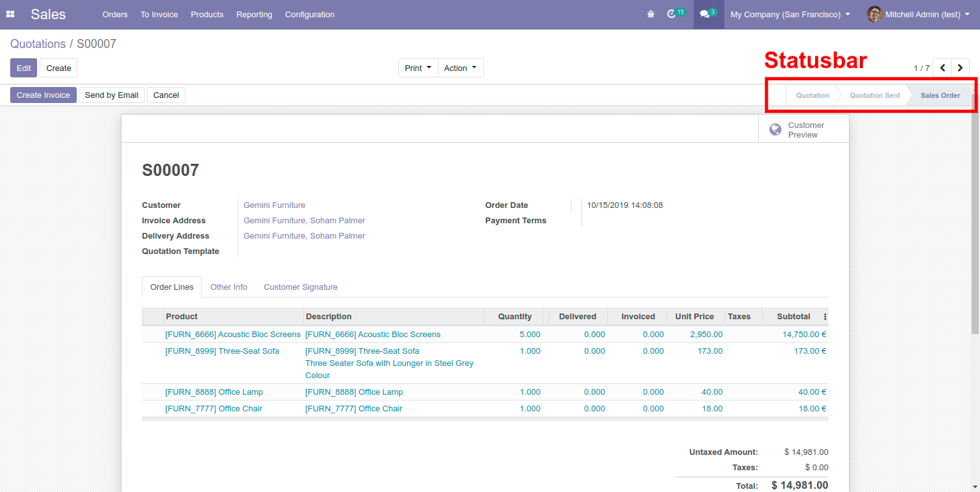Switch to the Order Lines tab
Screen dimensions: 980x492
tap(172, 287)
